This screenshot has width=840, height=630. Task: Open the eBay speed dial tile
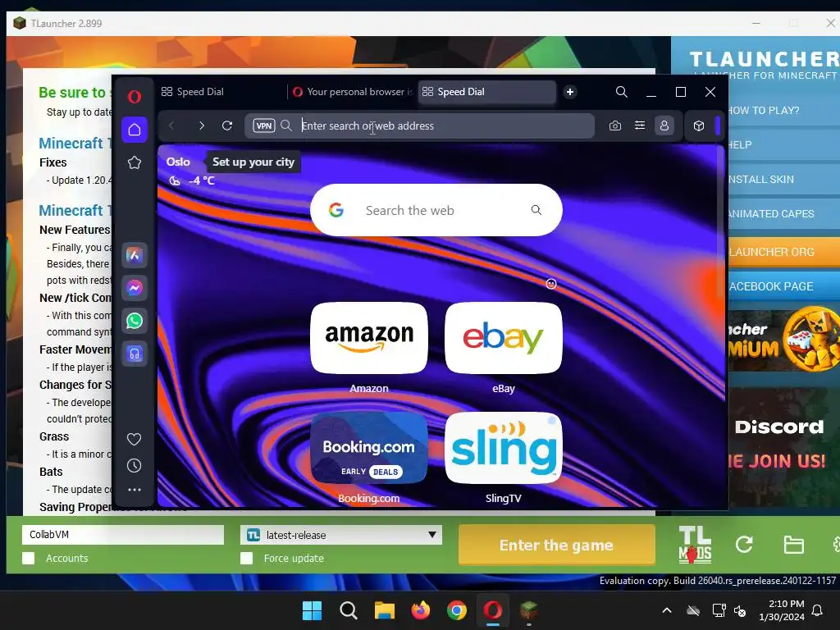click(x=504, y=338)
